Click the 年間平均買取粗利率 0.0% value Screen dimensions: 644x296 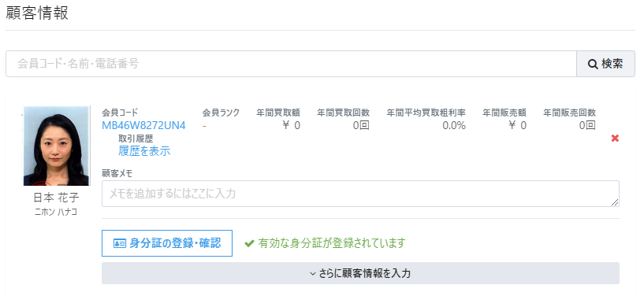(x=454, y=125)
